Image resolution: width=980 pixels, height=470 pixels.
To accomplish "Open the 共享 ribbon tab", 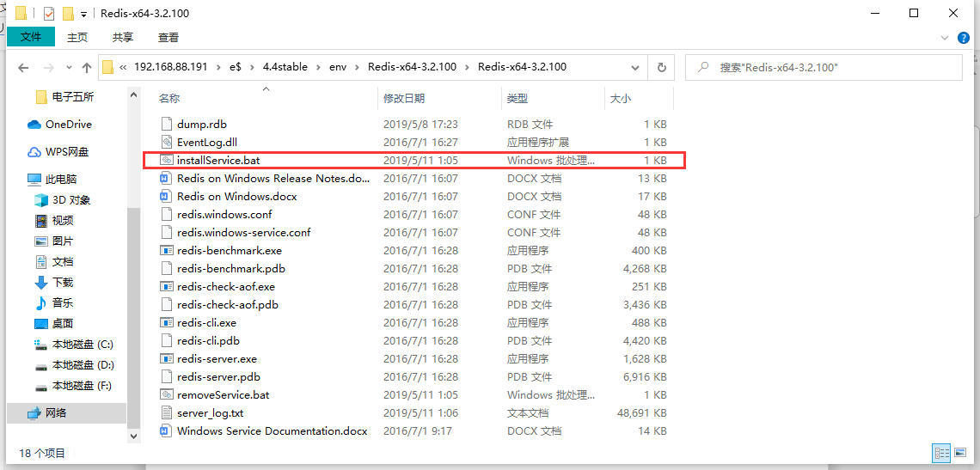I will click(122, 38).
